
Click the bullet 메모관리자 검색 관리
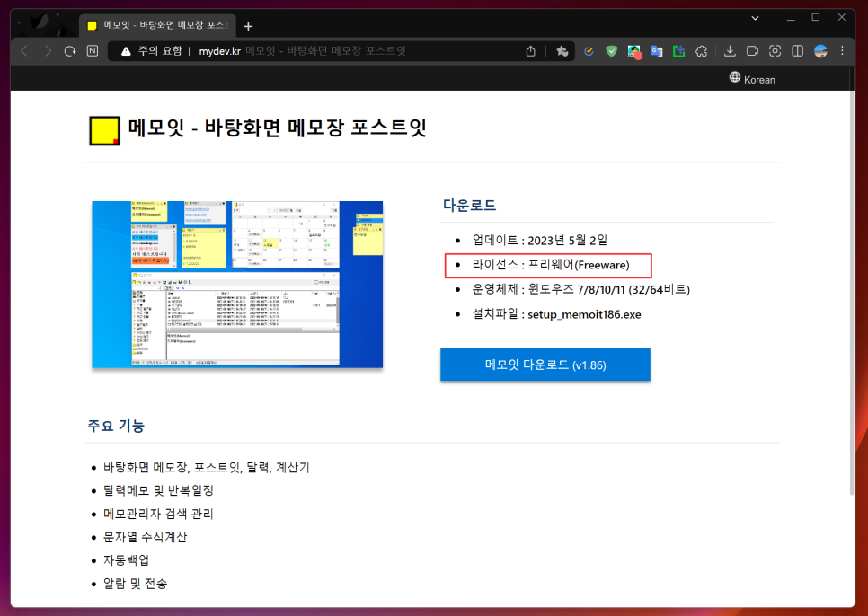point(158,514)
